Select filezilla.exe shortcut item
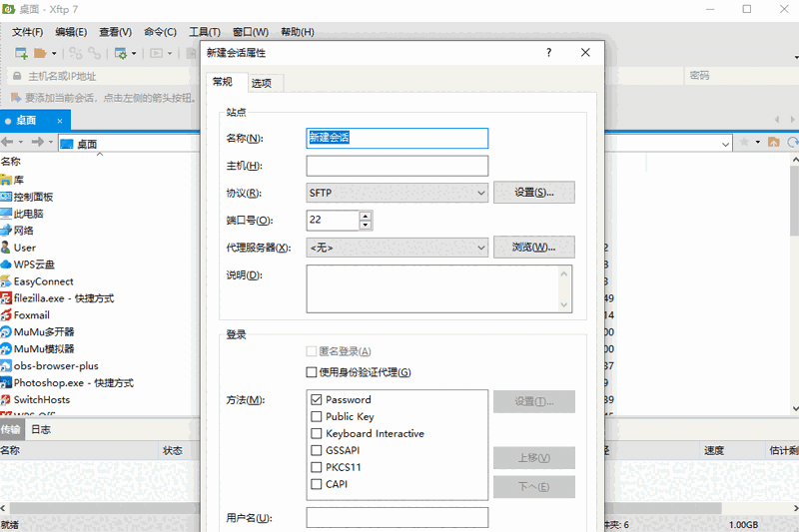Viewport: 799px width, 532px height. (x=57, y=297)
